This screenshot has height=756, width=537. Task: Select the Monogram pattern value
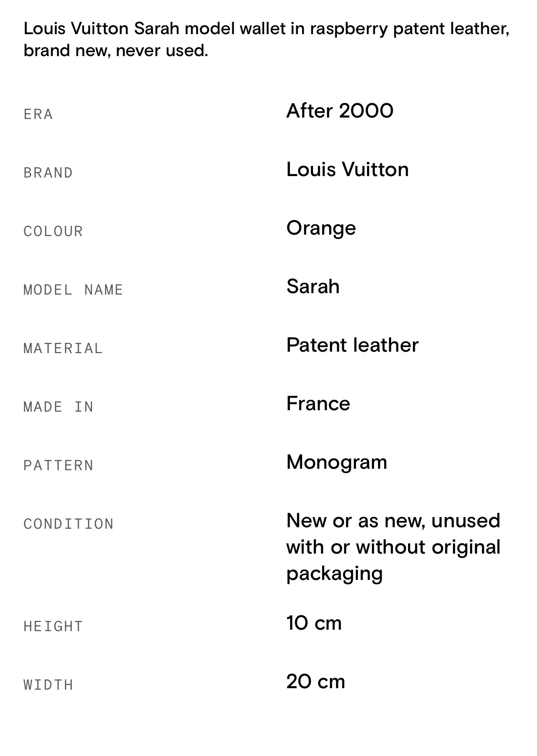point(336,462)
